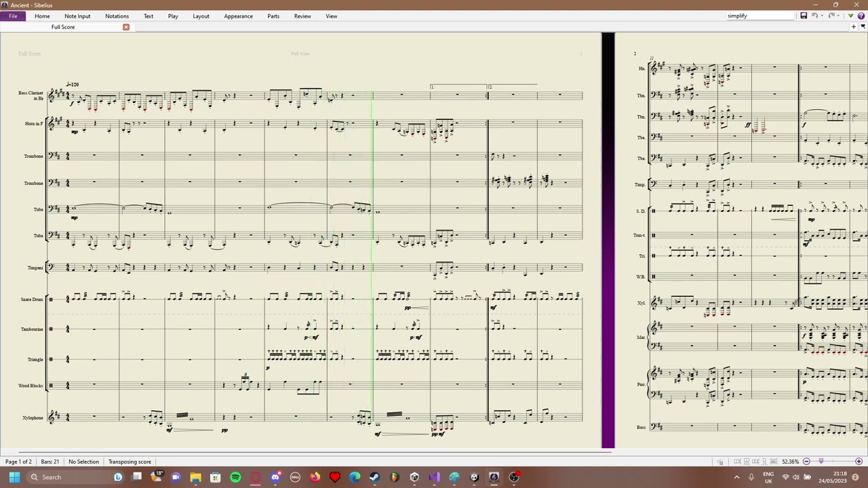
Task: Click the status bar lock/clipboard icon
Action: (720, 462)
